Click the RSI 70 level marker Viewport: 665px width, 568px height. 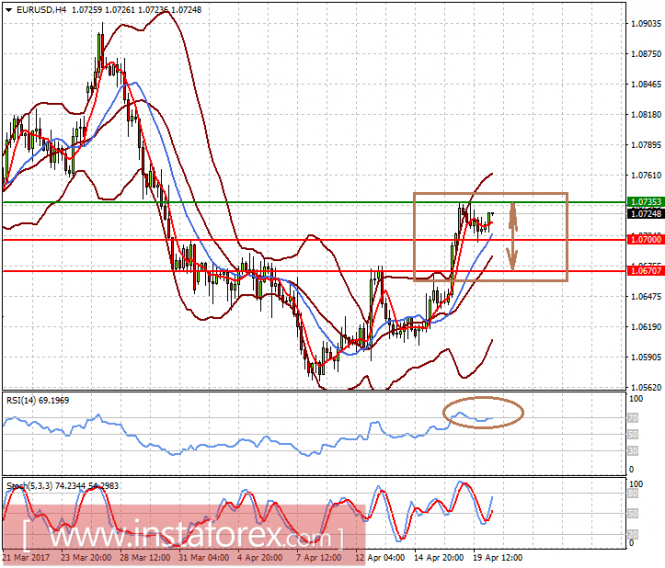point(632,418)
